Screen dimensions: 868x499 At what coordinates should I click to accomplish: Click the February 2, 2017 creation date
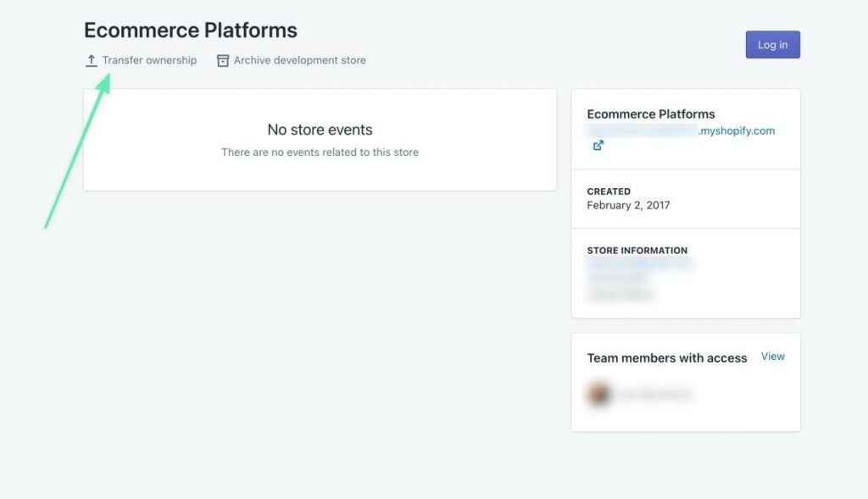(628, 205)
